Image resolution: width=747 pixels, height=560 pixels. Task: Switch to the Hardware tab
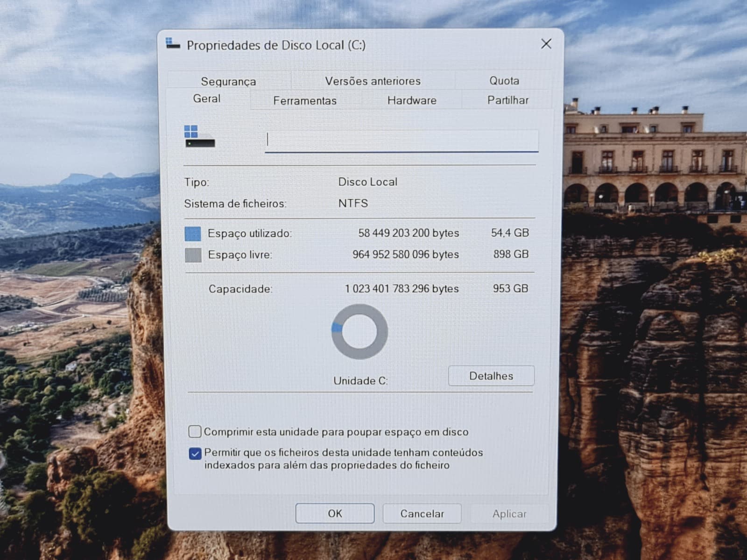click(x=412, y=100)
